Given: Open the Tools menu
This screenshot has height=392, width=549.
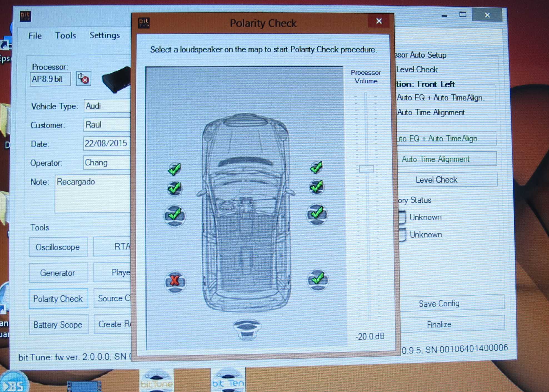Looking at the screenshot, I should [x=66, y=36].
